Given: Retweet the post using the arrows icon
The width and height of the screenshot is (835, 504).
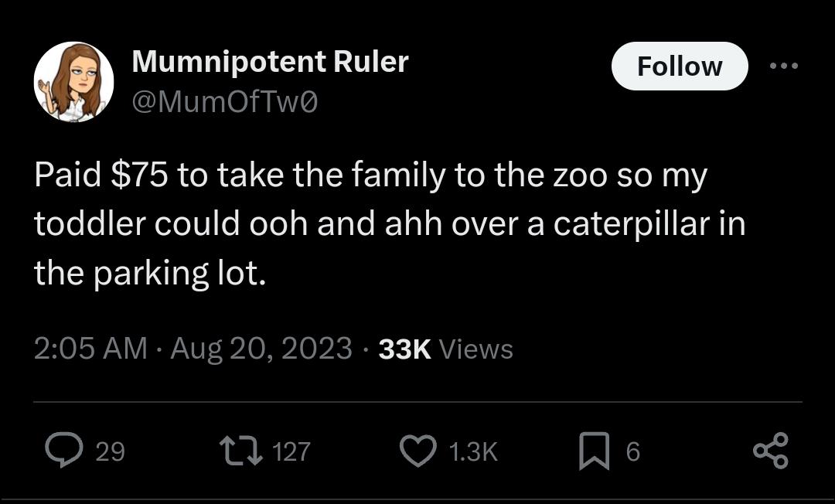Looking at the screenshot, I should 240,451.
